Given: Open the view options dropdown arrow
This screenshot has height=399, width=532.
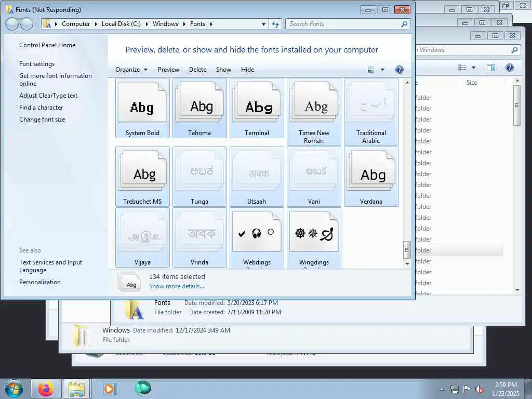Looking at the screenshot, I should click(x=382, y=70).
